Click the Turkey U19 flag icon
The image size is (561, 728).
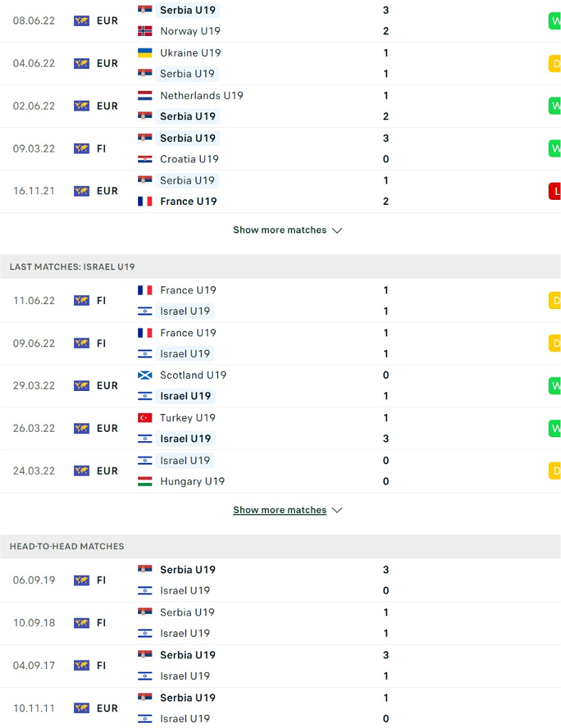tap(145, 418)
